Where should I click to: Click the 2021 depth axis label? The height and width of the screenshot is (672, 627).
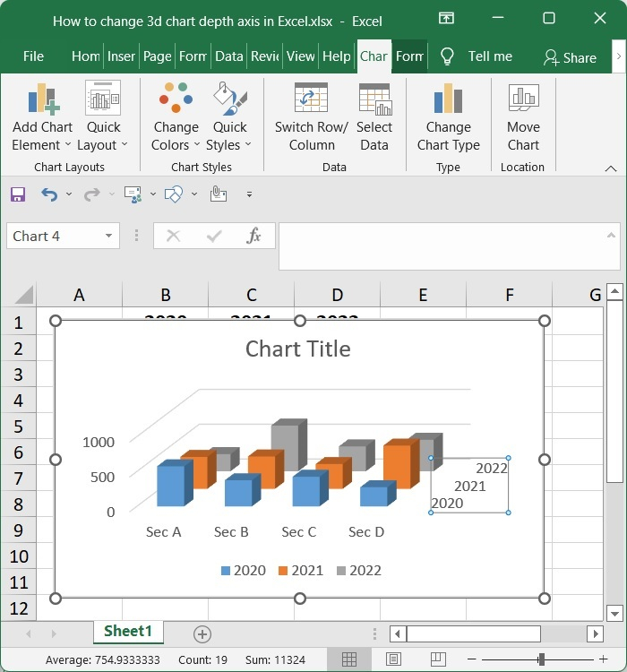point(469,486)
